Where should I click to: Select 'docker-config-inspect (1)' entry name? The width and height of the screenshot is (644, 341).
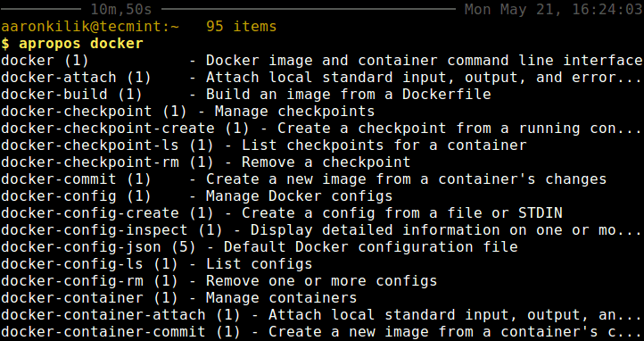111,230
